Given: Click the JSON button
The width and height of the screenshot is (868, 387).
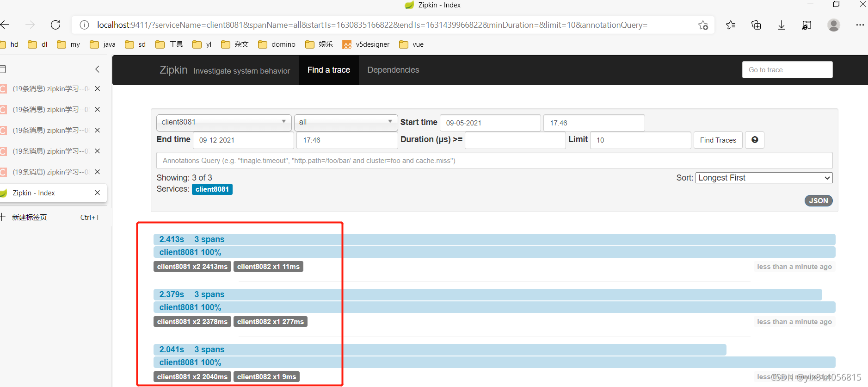Looking at the screenshot, I should pyautogui.click(x=819, y=200).
